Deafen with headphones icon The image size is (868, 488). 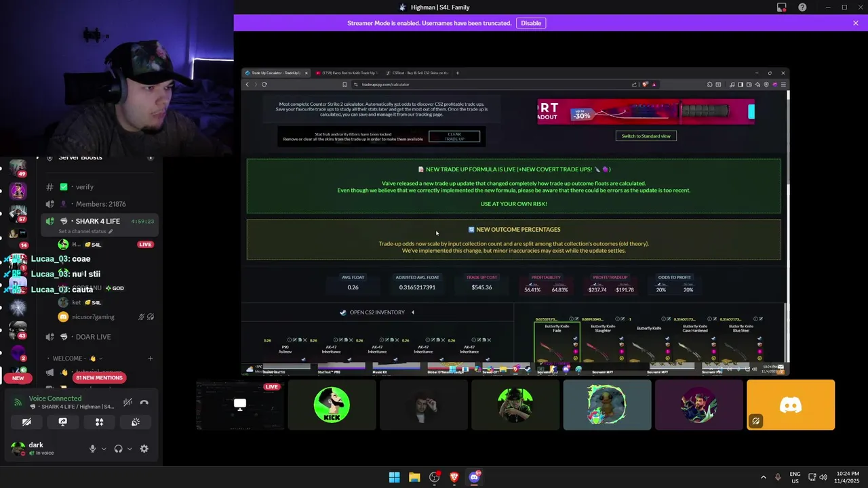coord(119,449)
